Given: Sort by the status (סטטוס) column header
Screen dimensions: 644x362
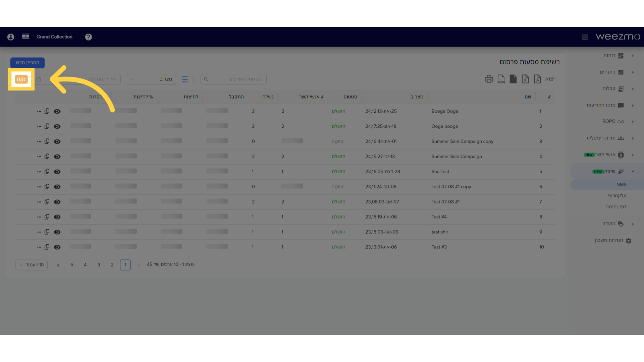Looking at the screenshot, I should click(x=350, y=97).
